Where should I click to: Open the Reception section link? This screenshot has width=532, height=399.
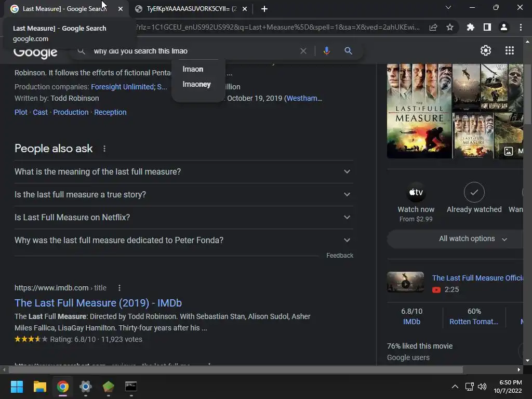pyautogui.click(x=110, y=112)
